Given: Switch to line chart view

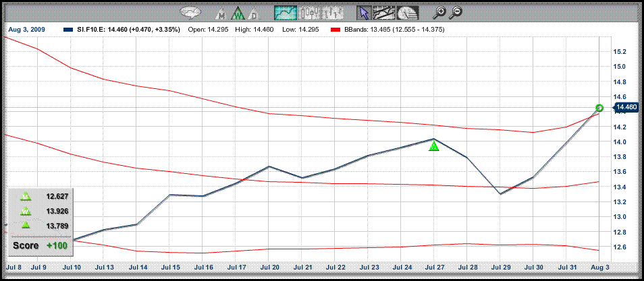Looking at the screenshot, I should (x=286, y=13).
